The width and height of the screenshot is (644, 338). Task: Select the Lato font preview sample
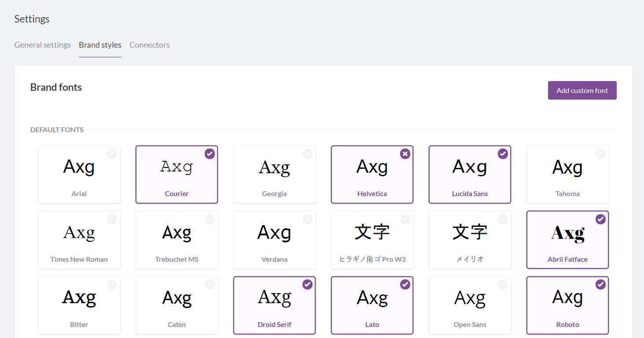[372, 298]
